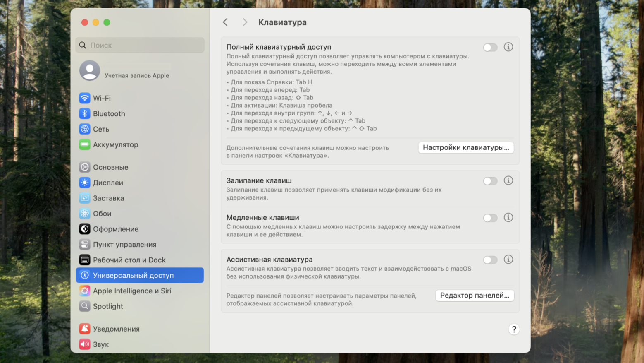Screen dimensions: 644x363
Task: Select the Bluetooth sidebar icon
Action: click(85, 113)
